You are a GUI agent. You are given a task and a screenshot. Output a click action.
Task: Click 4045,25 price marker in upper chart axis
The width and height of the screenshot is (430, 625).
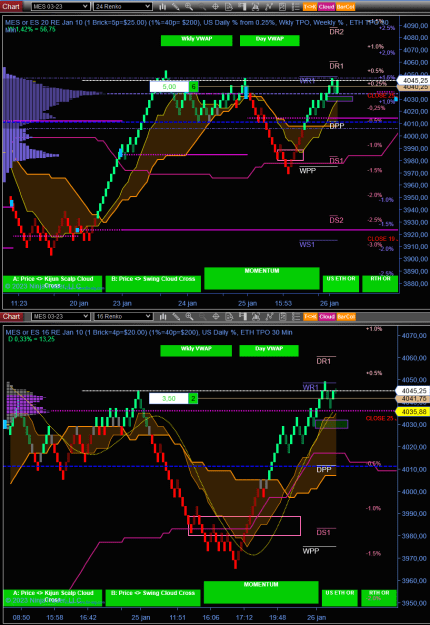[x=413, y=80]
